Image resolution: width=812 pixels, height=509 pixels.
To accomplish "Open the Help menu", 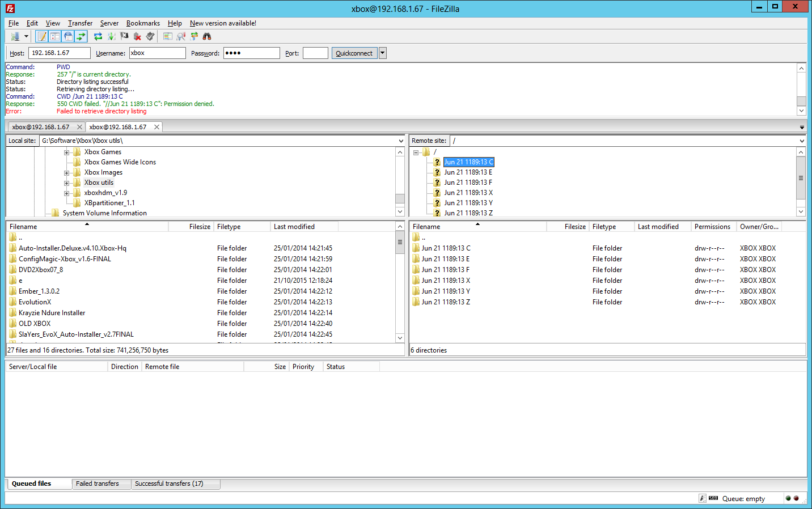I will 175,23.
